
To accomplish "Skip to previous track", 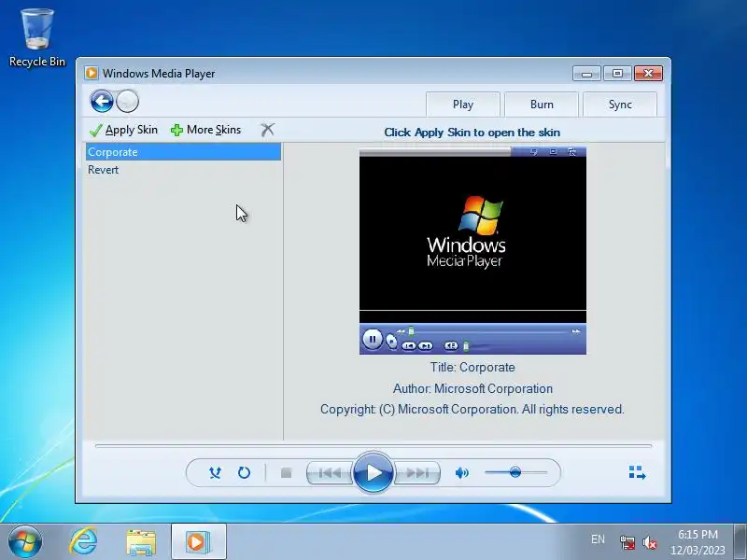I will coord(330,473).
